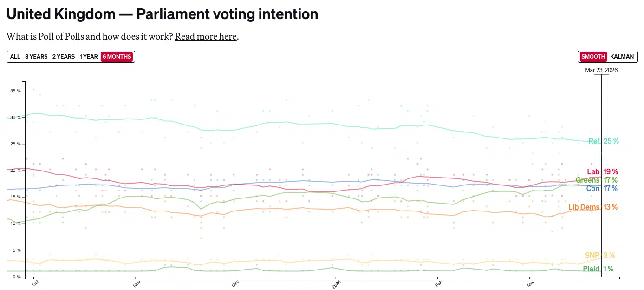
Task: Select the Con 17% series label
Action: (602, 189)
